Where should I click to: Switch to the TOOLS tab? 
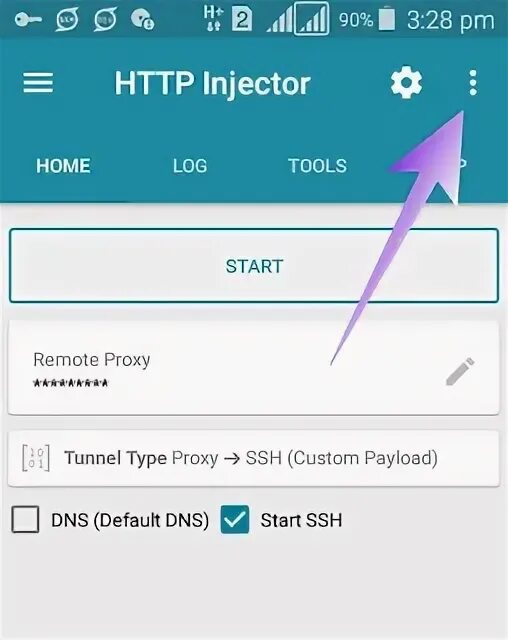[317, 166]
